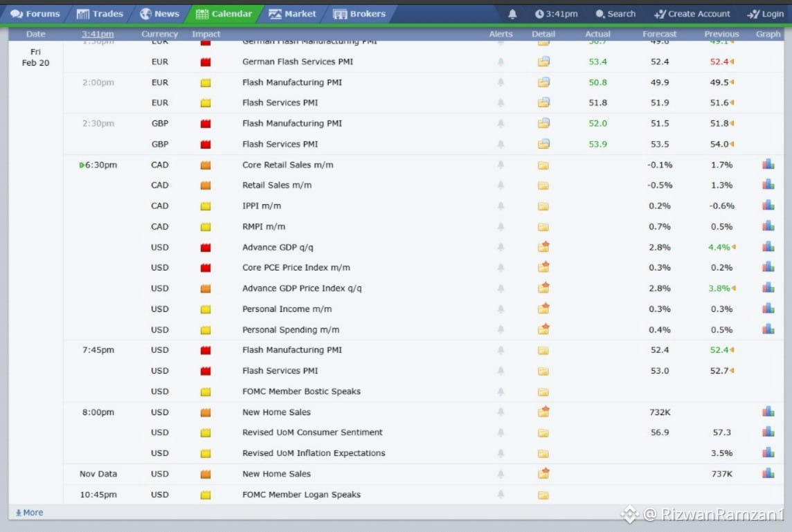Click Create Account link
Screen dimensions: 792x532
click(x=692, y=14)
